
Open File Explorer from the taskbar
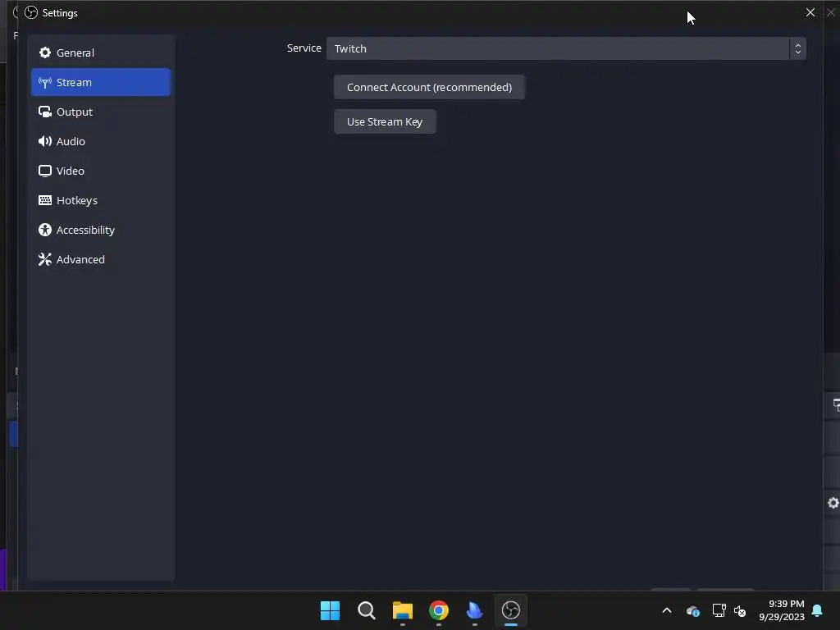(x=402, y=610)
